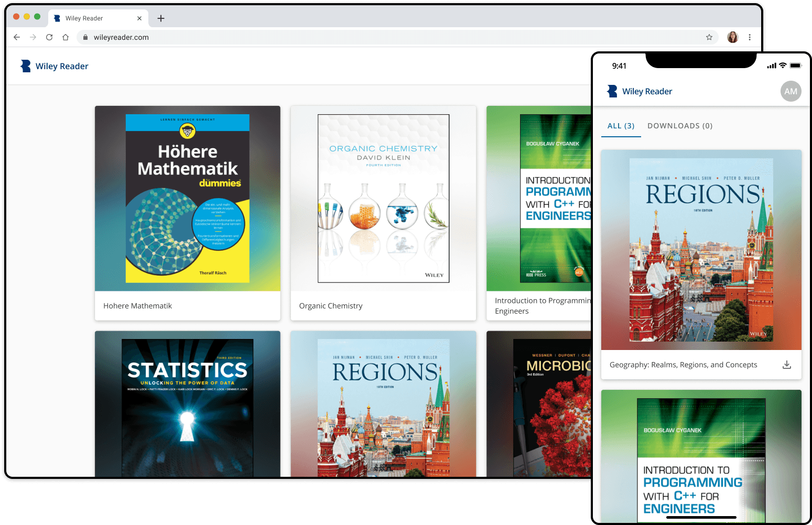Image resolution: width=812 pixels, height=525 pixels.
Task: Switch to the ALL (3) tab
Action: (x=621, y=126)
